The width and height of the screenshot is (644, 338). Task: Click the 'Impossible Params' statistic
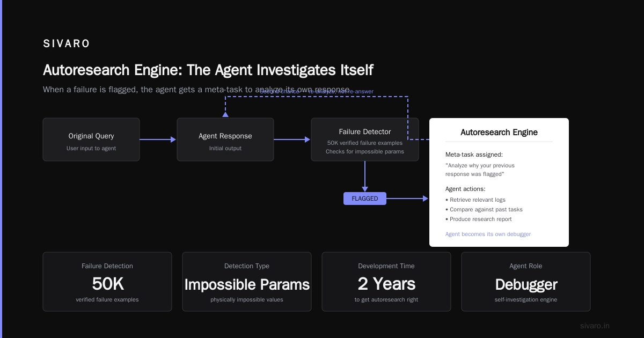(x=247, y=284)
